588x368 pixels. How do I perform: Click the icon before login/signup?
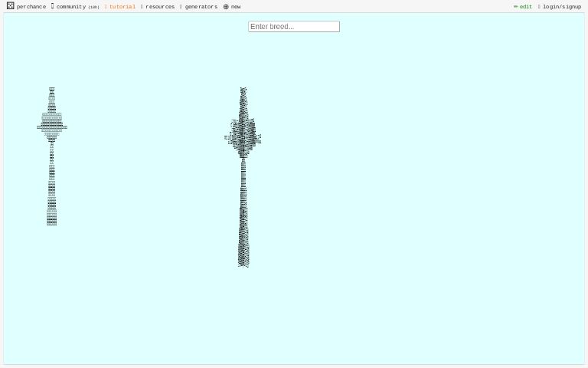[539, 7]
